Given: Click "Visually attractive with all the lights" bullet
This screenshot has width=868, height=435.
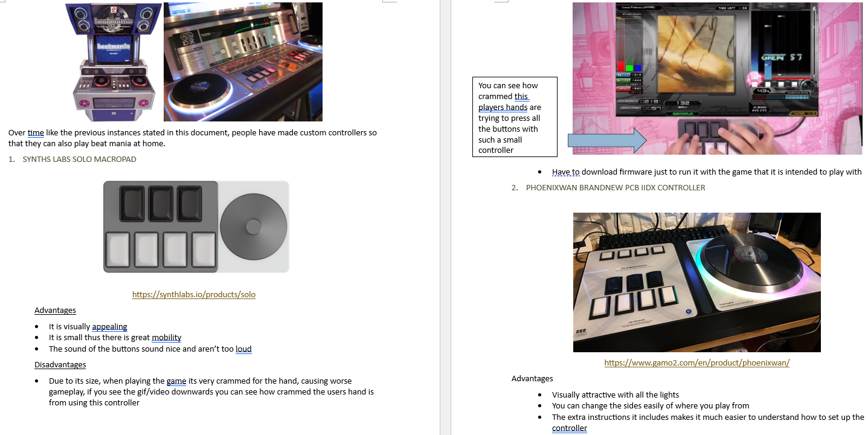Looking at the screenshot, I should point(616,395).
